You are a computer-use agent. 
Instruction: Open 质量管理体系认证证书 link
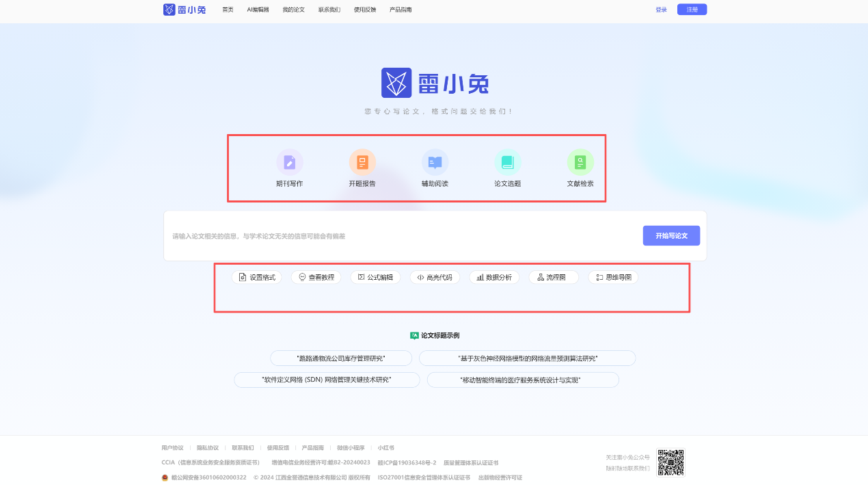[471, 462]
